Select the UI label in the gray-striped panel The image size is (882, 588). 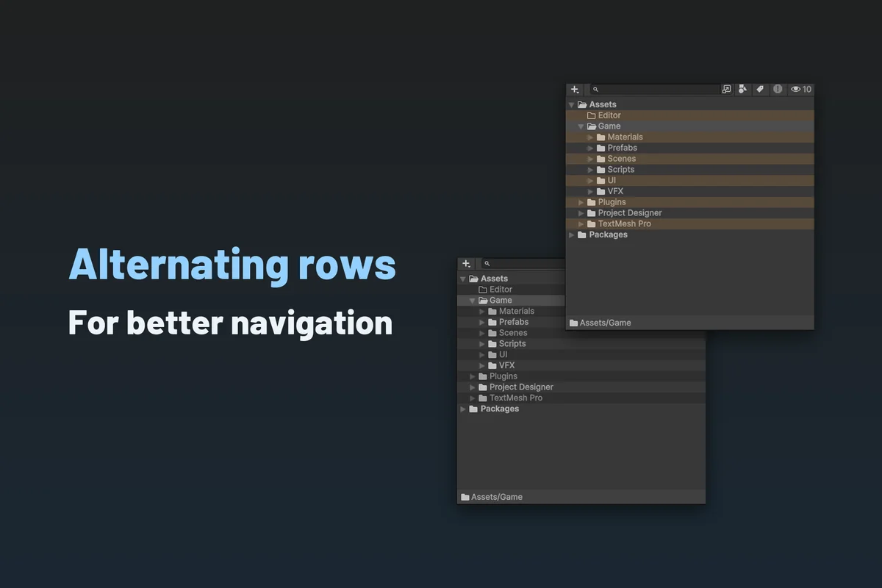pos(503,355)
